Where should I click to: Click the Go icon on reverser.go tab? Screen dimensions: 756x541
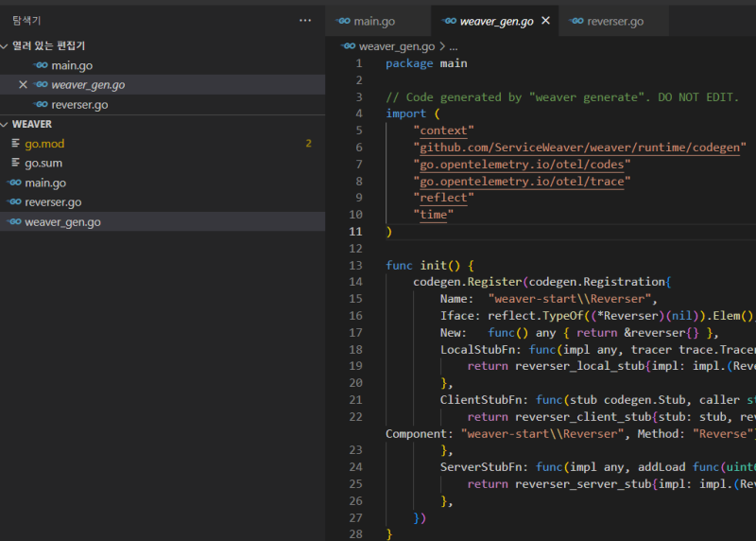(x=576, y=21)
